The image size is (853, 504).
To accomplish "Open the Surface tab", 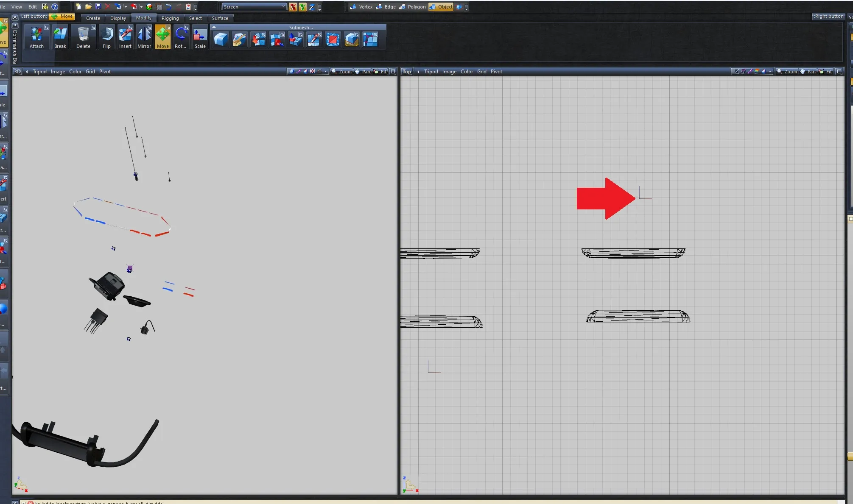I will (x=220, y=18).
